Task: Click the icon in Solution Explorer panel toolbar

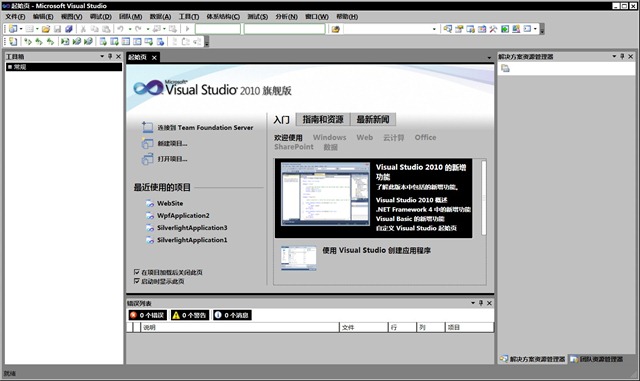Action: (x=505, y=68)
